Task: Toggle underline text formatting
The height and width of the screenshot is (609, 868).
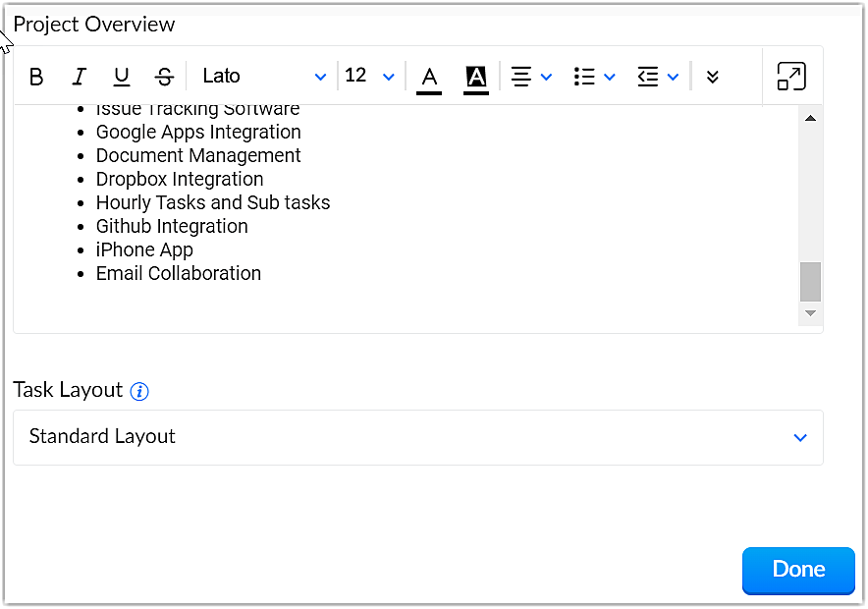Action: pos(122,77)
